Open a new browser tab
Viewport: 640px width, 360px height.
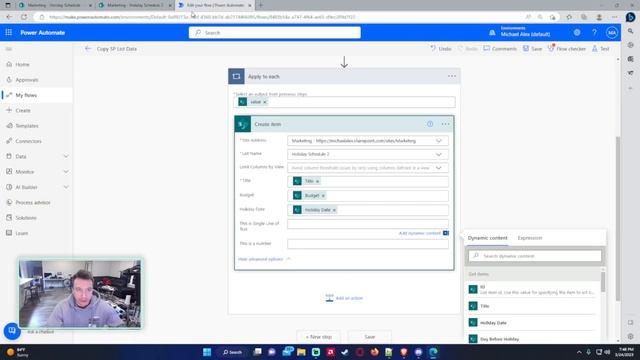tap(260, 5)
